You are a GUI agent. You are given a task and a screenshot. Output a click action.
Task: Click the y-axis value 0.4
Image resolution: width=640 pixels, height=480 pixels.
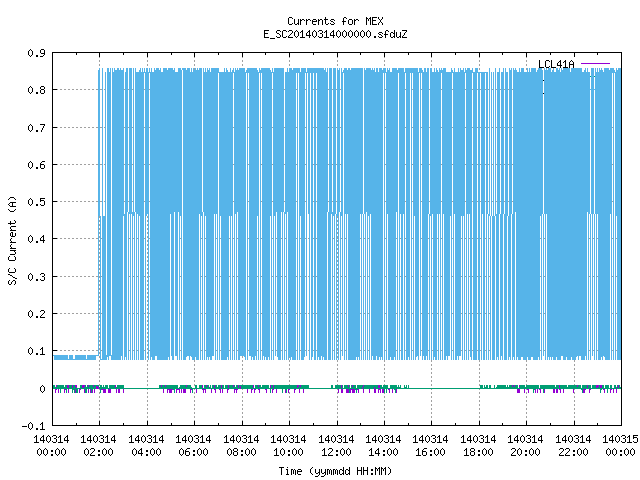[x=37, y=239]
